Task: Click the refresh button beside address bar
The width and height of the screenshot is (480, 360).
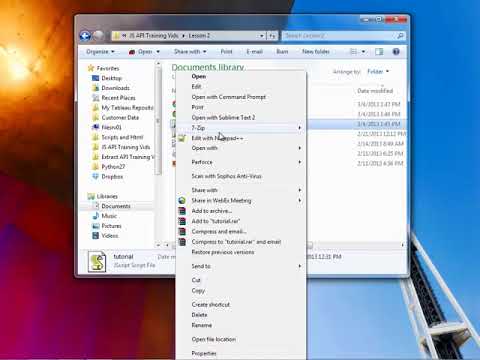Action: 272,36
